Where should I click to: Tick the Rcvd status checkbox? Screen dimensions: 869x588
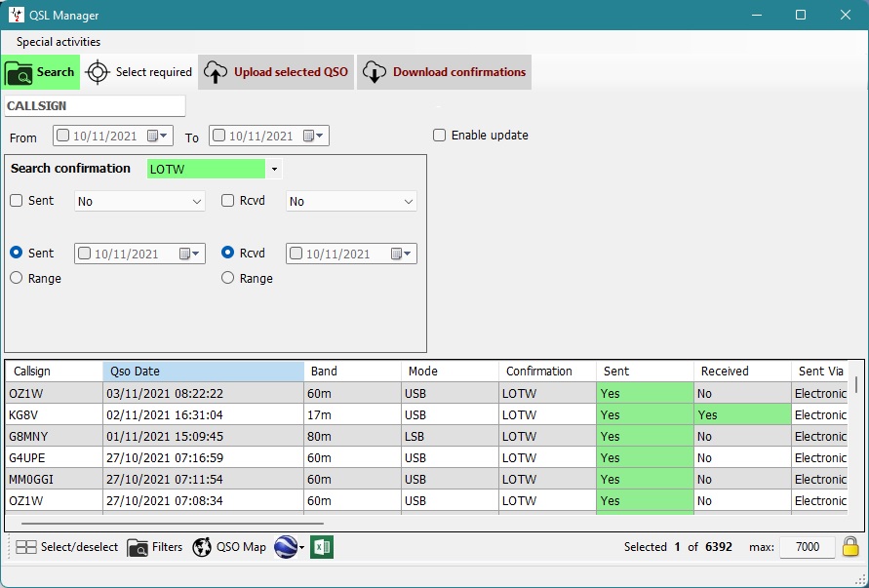228,201
